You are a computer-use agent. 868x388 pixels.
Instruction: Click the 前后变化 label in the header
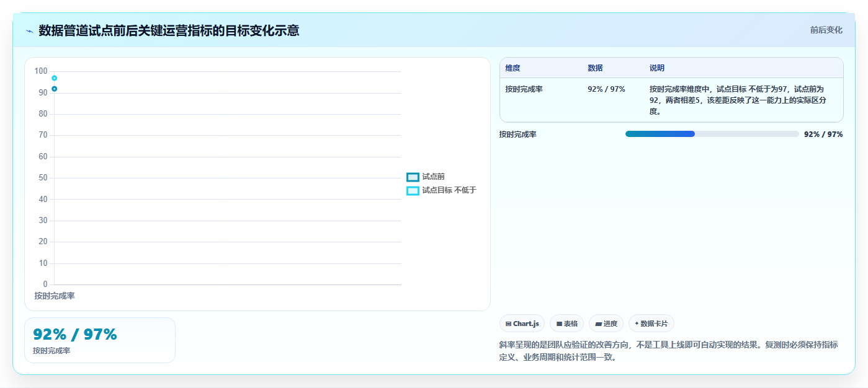pyautogui.click(x=826, y=30)
